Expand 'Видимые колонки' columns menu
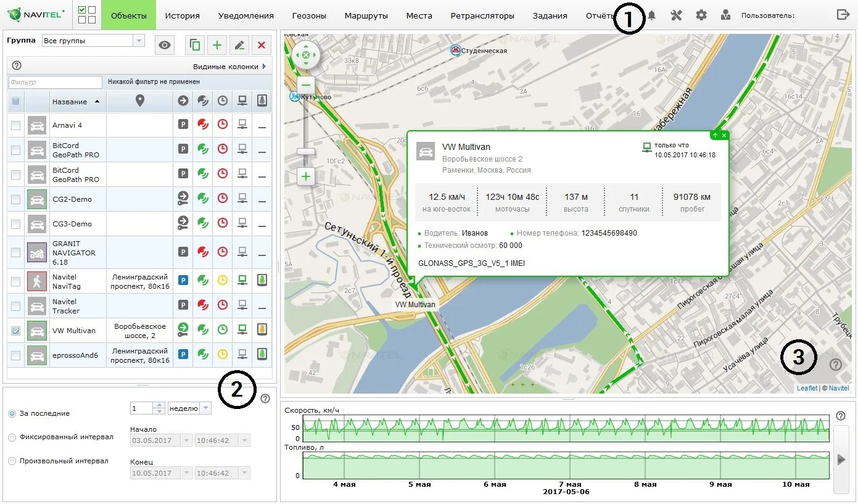 229,66
